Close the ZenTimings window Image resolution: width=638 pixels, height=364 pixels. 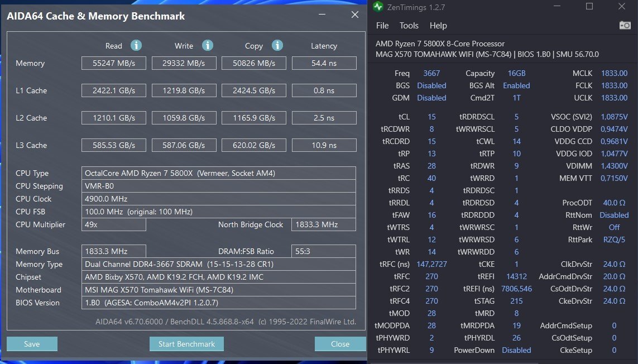pyautogui.click(x=621, y=7)
